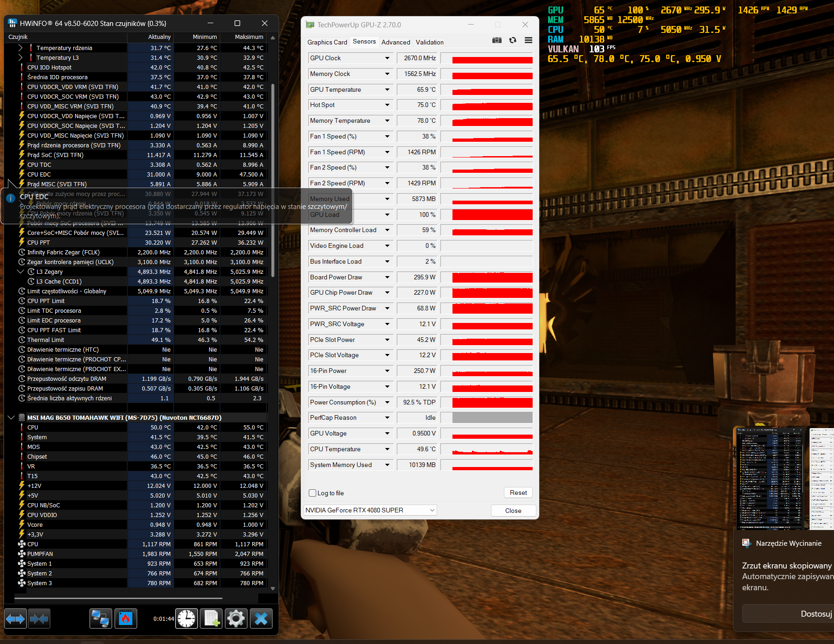Click the thermometer icon beside CPU IOD Hotspot

(22, 67)
